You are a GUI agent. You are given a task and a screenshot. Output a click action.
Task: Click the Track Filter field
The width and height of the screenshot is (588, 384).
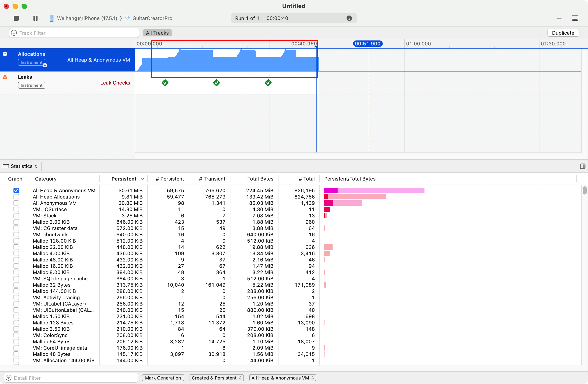[x=74, y=33]
